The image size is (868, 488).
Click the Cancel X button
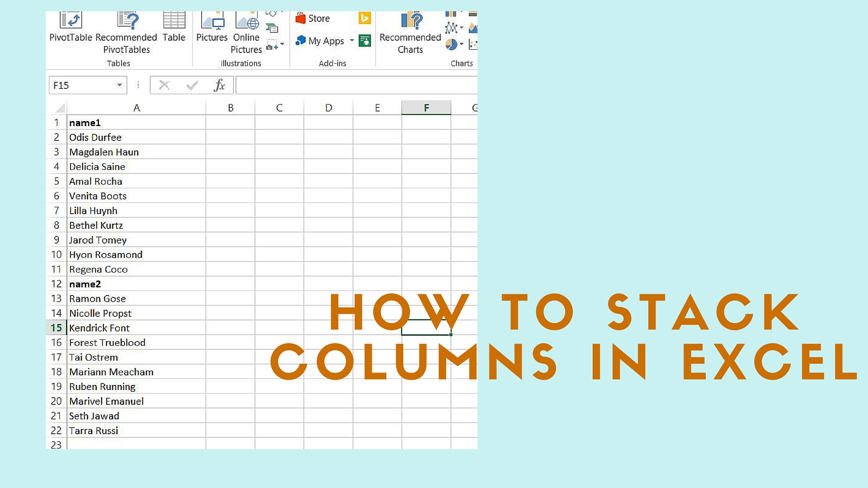[164, 84]
